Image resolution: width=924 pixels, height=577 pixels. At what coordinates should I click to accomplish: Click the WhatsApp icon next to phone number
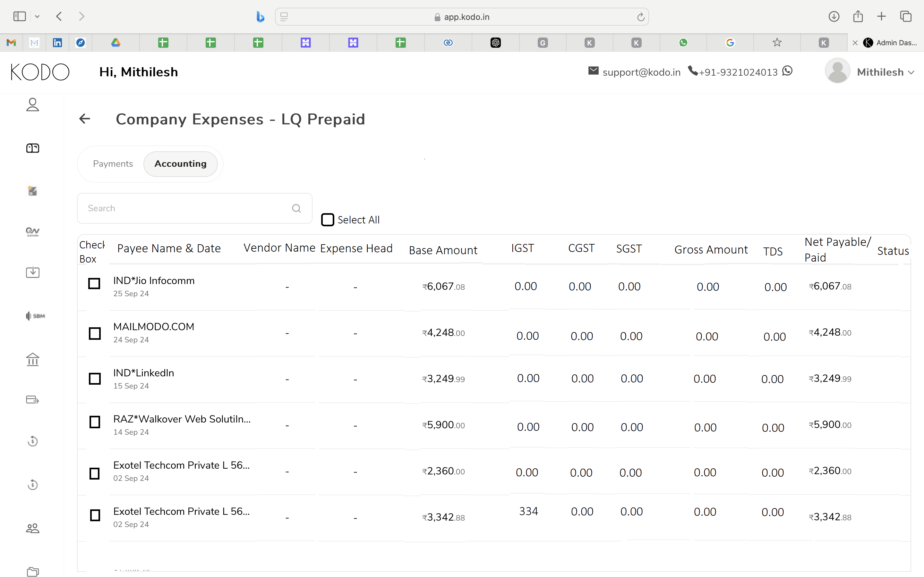coord(787,71)
